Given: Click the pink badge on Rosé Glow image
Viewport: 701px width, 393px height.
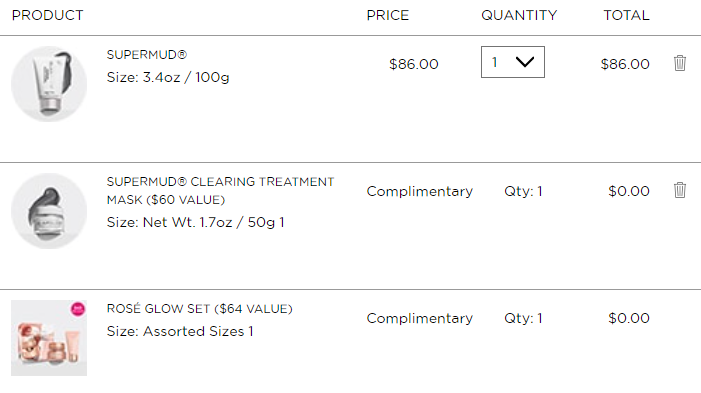Looking at the screenshot, I should (78, 309).
